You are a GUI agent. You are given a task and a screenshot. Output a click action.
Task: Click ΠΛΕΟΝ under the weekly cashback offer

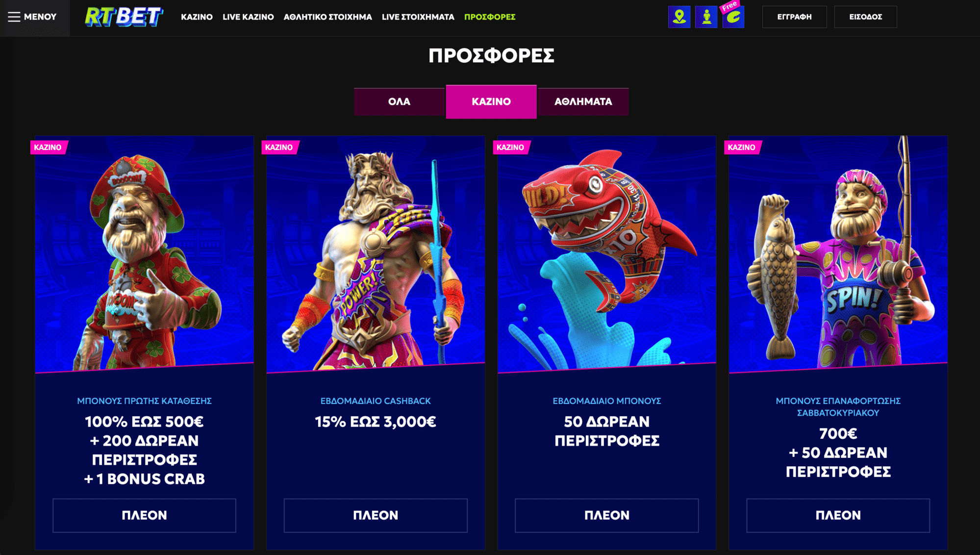[x=376, y=515]
